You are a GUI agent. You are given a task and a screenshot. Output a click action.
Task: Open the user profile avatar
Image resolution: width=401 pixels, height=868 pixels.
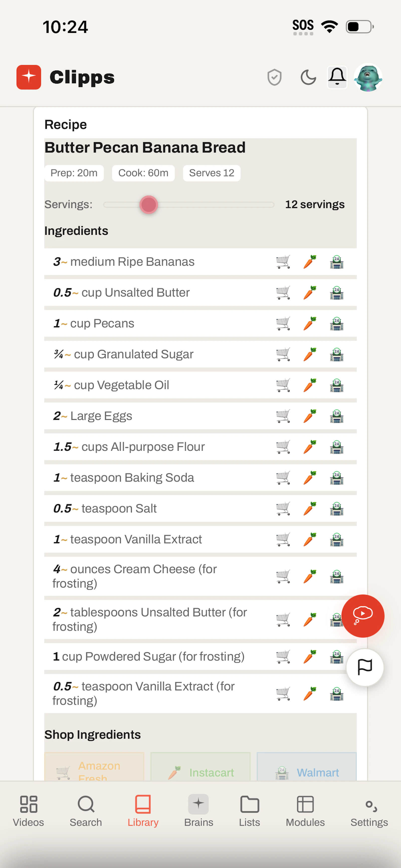coord(368,77)
